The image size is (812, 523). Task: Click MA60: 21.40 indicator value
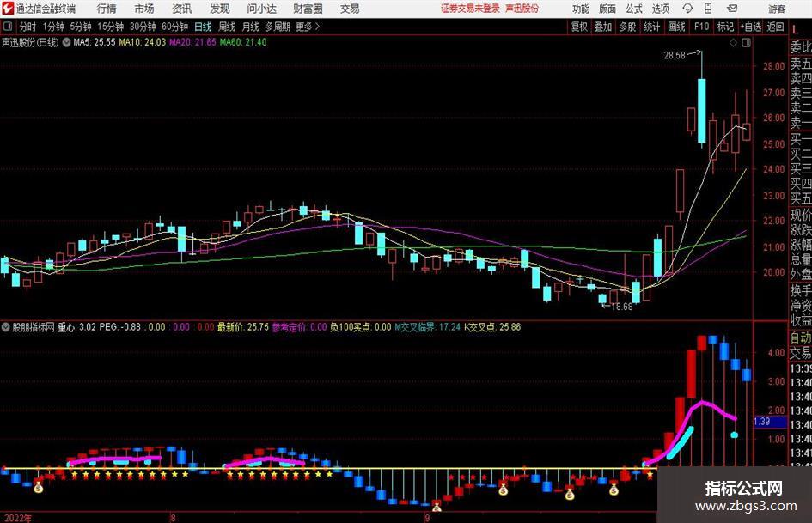point(243,42)
